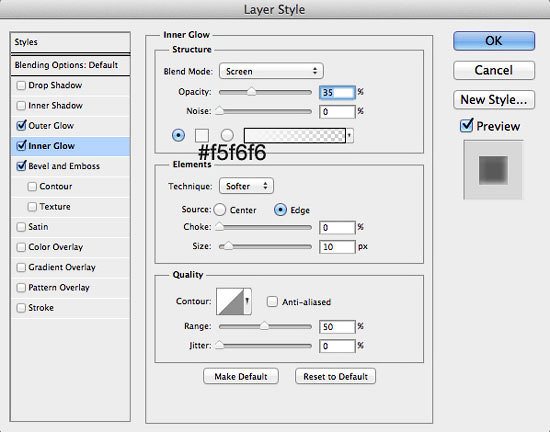The image size is (550, 432).
Task: Enable the Inner Shadow checkbox
Action: point(21,106)
